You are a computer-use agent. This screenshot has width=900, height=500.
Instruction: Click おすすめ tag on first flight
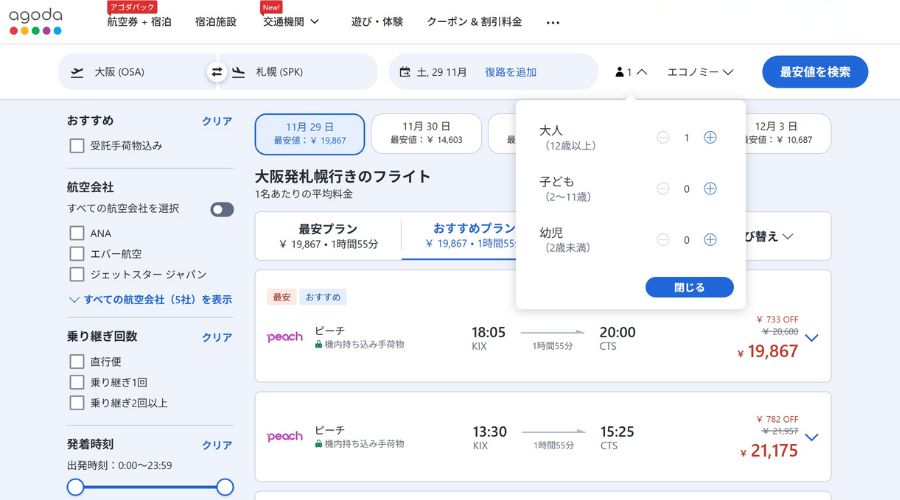coord(323,297)
